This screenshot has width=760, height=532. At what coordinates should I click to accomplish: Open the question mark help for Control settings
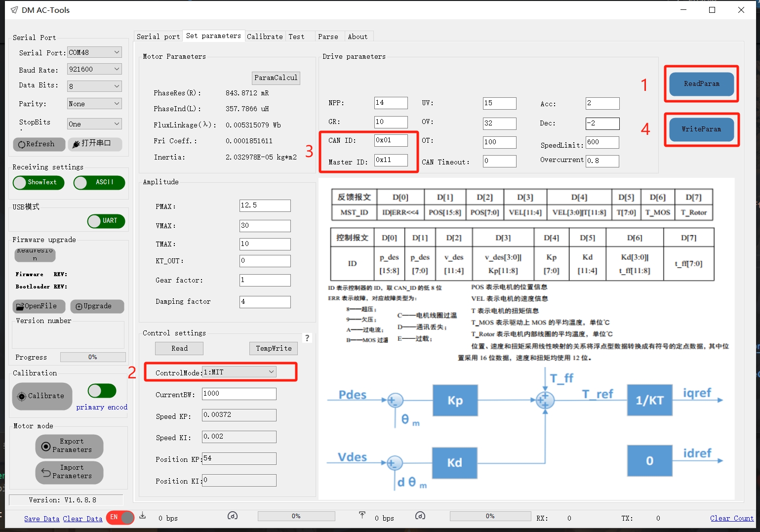pos(307,338)
